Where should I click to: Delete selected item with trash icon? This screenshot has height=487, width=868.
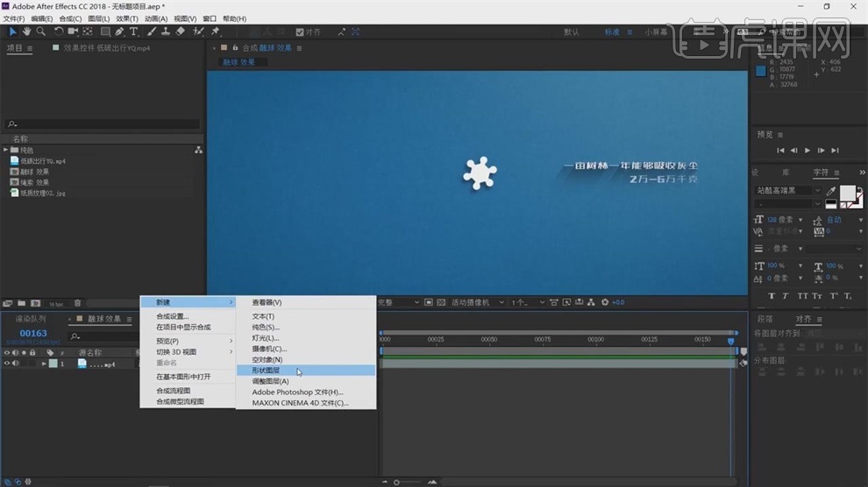(77, 303)
